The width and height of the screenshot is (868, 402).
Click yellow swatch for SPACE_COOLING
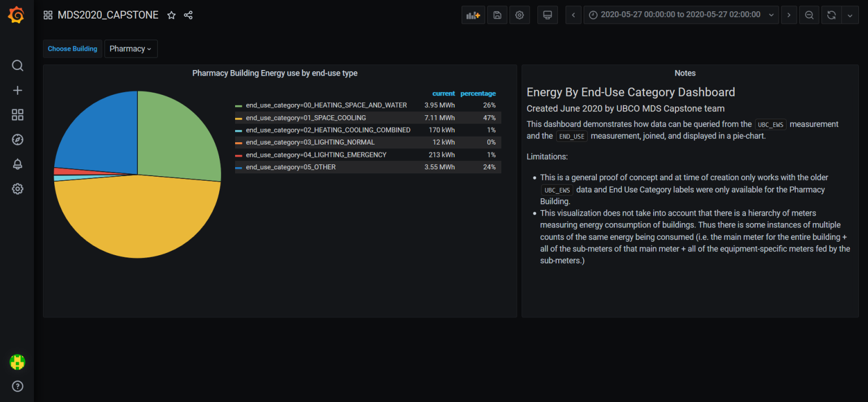point(238,118)
